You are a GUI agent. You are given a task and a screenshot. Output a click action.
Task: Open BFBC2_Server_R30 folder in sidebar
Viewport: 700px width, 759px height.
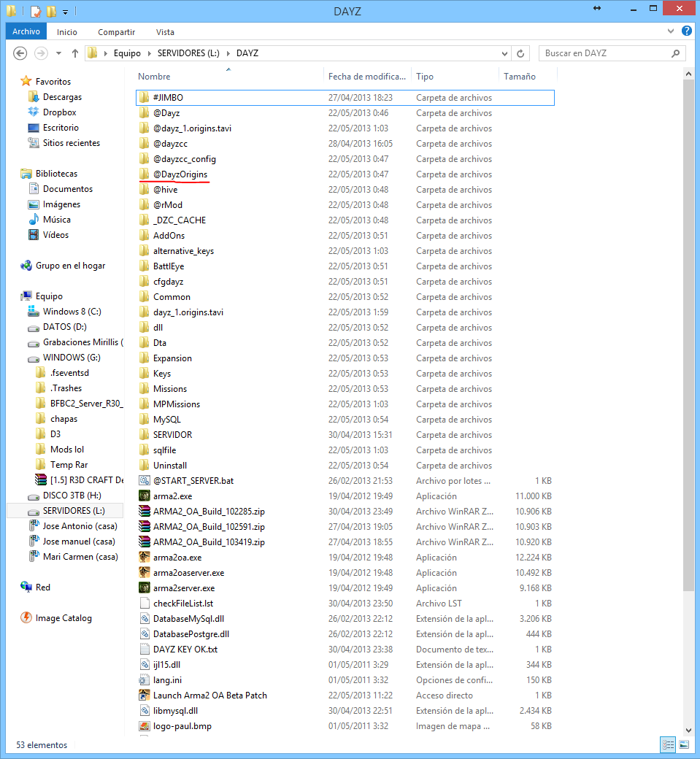pos(86,403)
